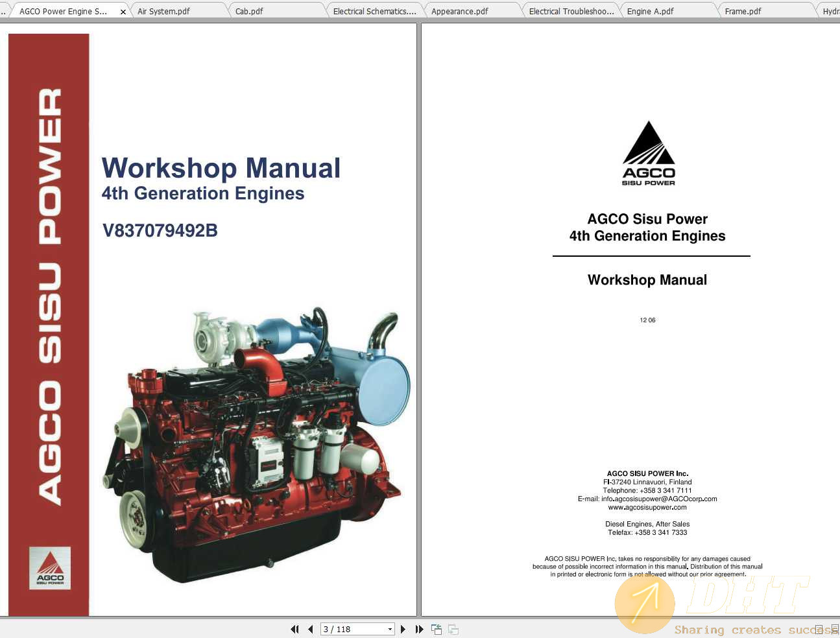840x638 pixels.
Task: Click the 'Workshop Manual' cover title
Action: 221,168
